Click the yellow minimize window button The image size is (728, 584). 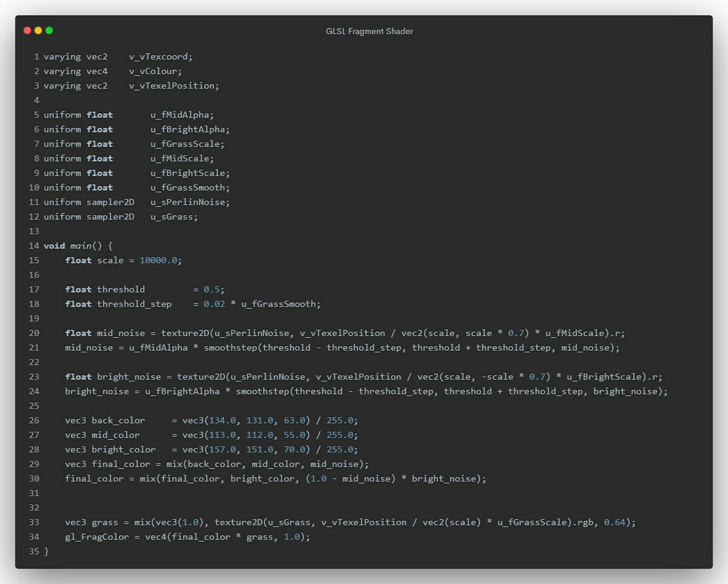[x=38, y=31]
